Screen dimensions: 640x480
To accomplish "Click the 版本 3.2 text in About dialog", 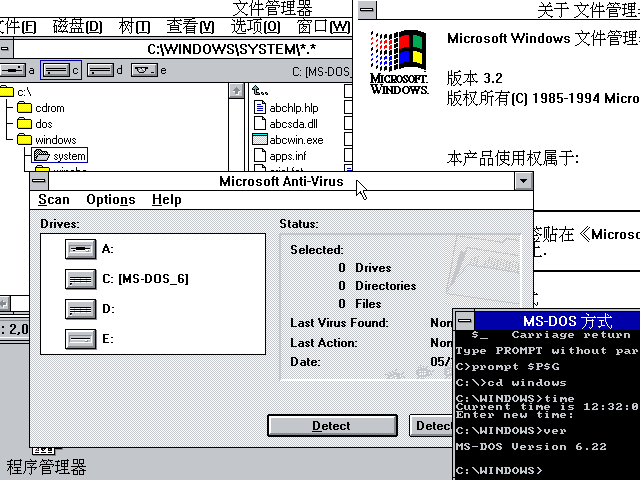I will point(475,78).
